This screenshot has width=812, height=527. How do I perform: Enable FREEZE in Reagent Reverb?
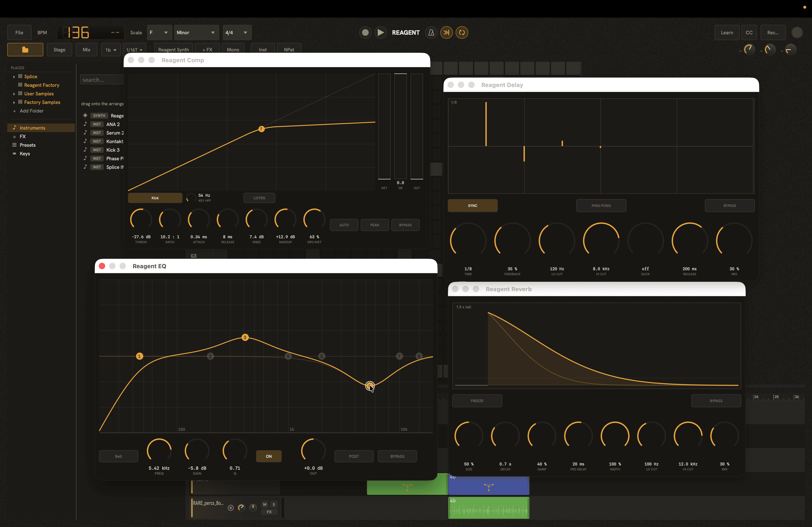point(477,401)
